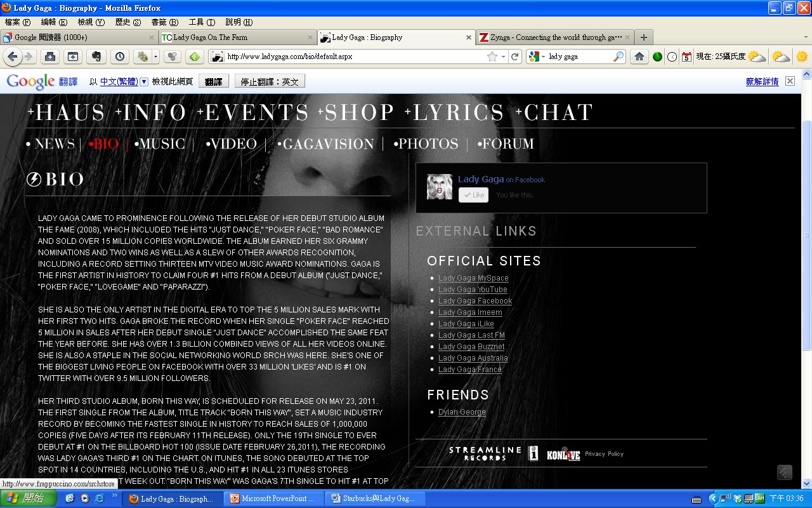Open Lady Gaga Last FM link

pyautogui.click(x=471, y=335)
